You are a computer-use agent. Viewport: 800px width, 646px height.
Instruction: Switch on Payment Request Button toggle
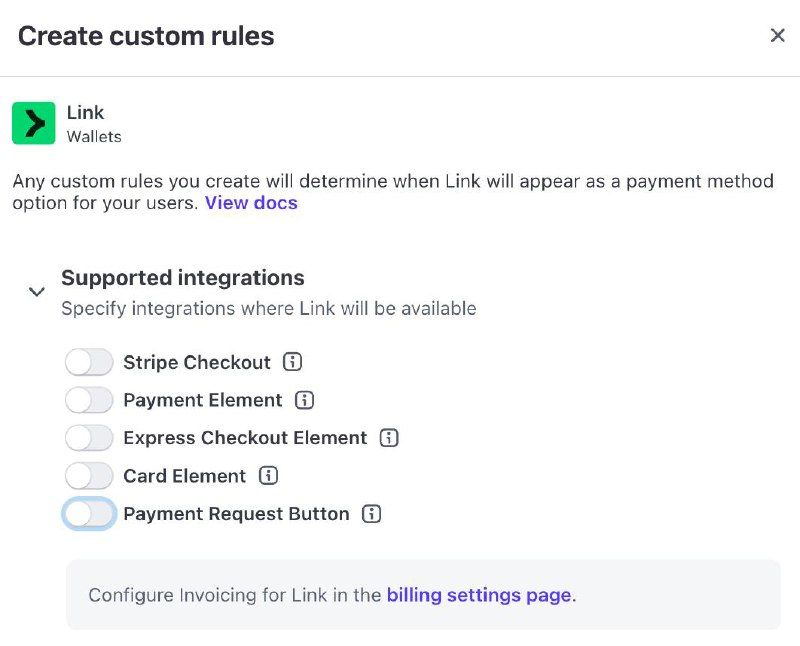(89, 514)
